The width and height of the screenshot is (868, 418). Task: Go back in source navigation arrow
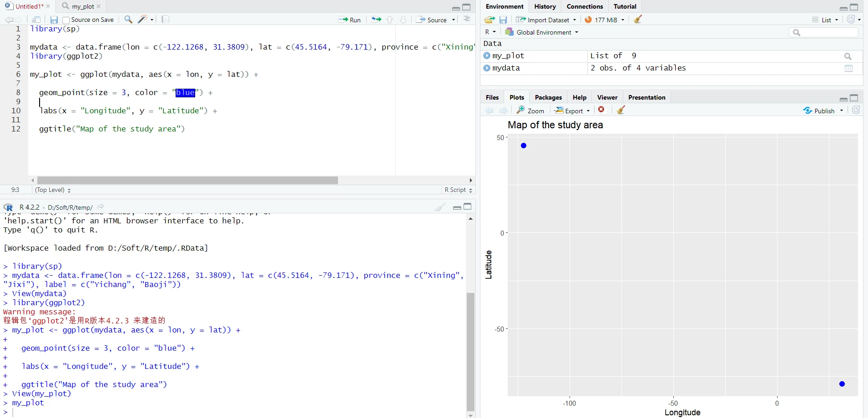click(x=9, y=20)
